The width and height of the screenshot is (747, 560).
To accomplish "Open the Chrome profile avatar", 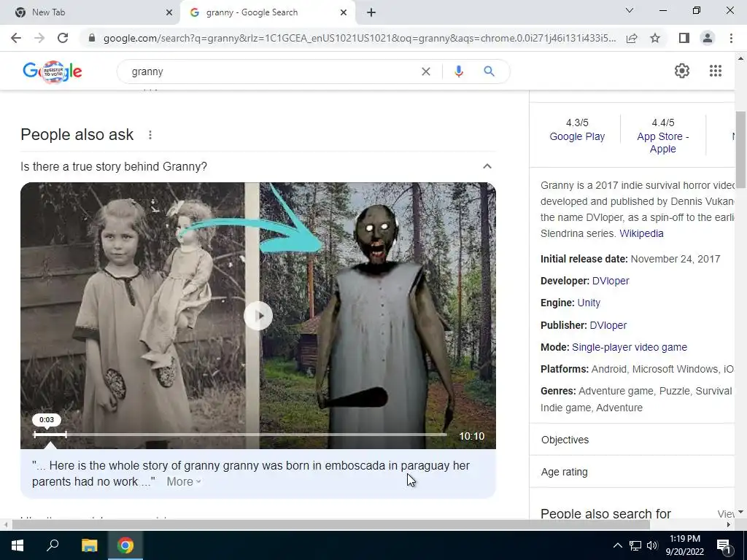I will pos(708,38).
